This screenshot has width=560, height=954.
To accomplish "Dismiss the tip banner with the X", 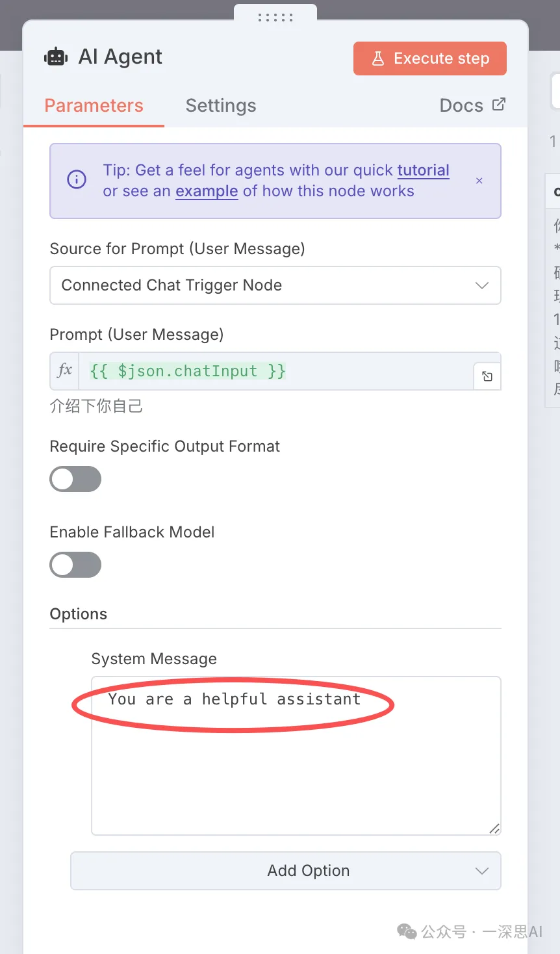I will click(479, 181).
